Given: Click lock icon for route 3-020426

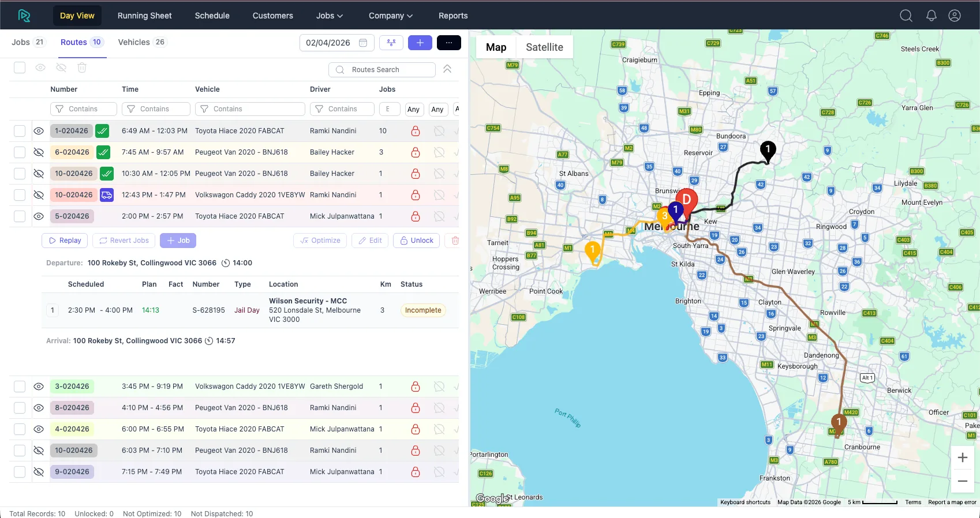Looking at the screenshot, I should [x=416, y=386].
